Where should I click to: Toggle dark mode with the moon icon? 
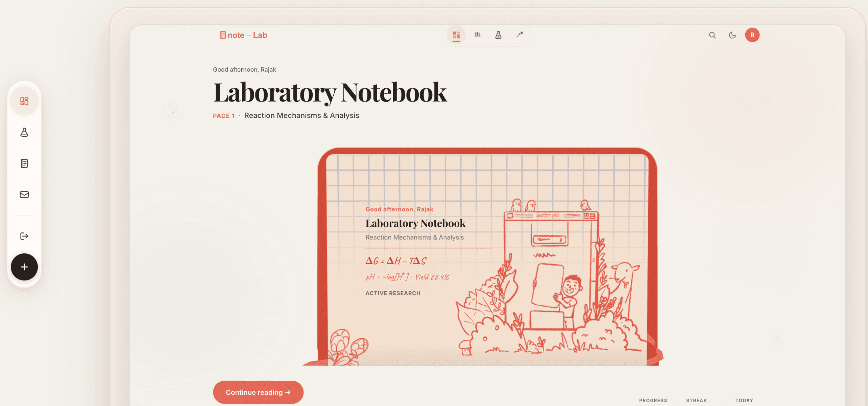(x=732, y=35)
